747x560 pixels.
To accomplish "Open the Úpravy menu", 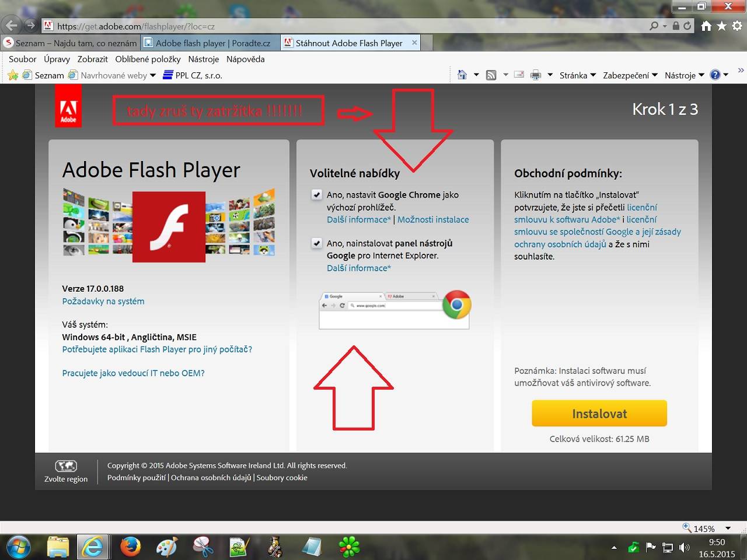I will (x=57, y=59).
